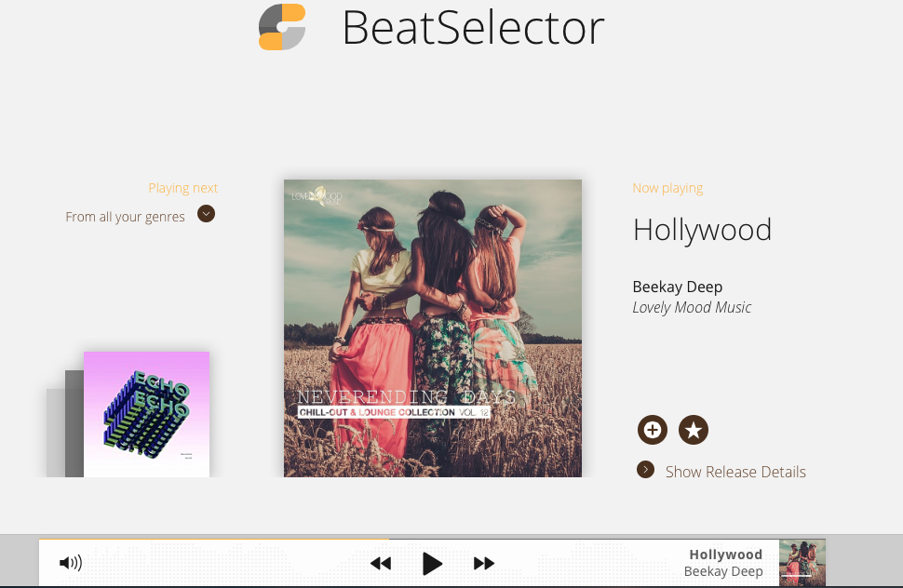
Task: Add the track using the plus circle icon
Action: tap(653, 430)
